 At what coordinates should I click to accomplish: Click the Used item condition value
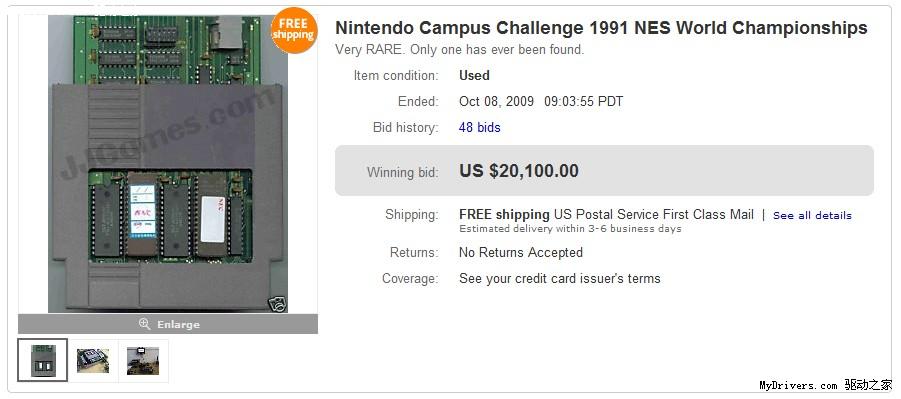coord(474,75)
